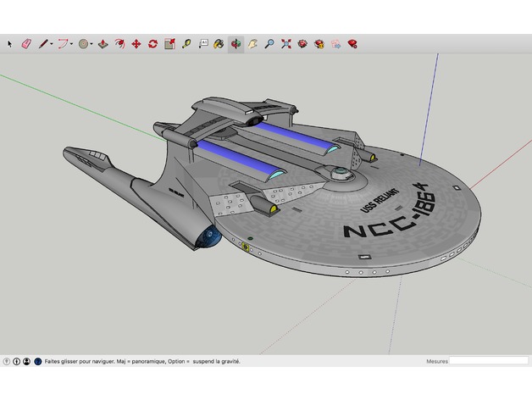
Task: Choose the Move tool
Action: click(x=136, y=43)
